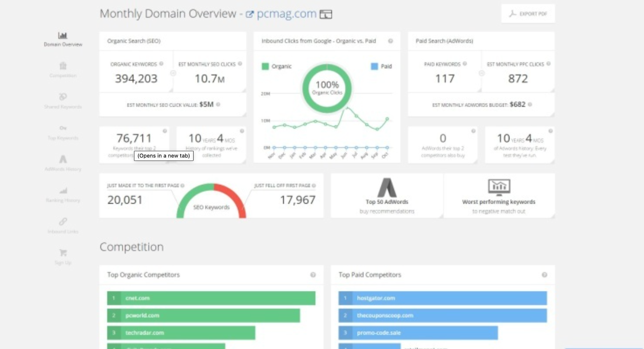Click help icon next to Top Organic Competitors

(x=313, y=275)
